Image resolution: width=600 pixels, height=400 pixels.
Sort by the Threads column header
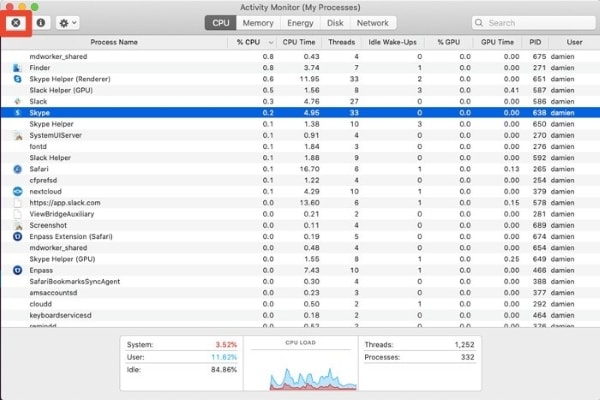[341, 42]
